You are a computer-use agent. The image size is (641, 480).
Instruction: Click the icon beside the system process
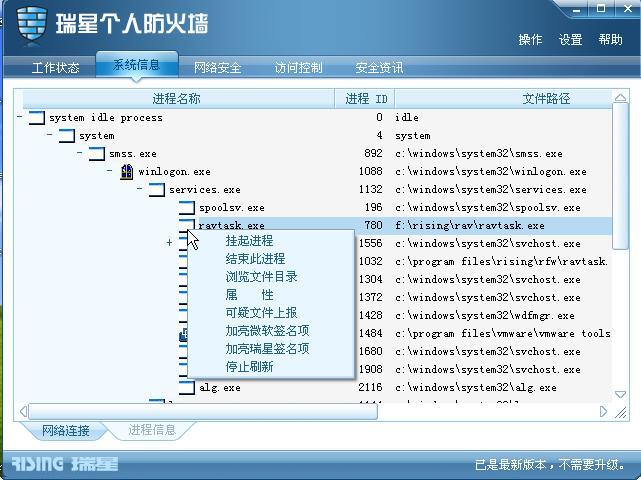pos(67,136)
